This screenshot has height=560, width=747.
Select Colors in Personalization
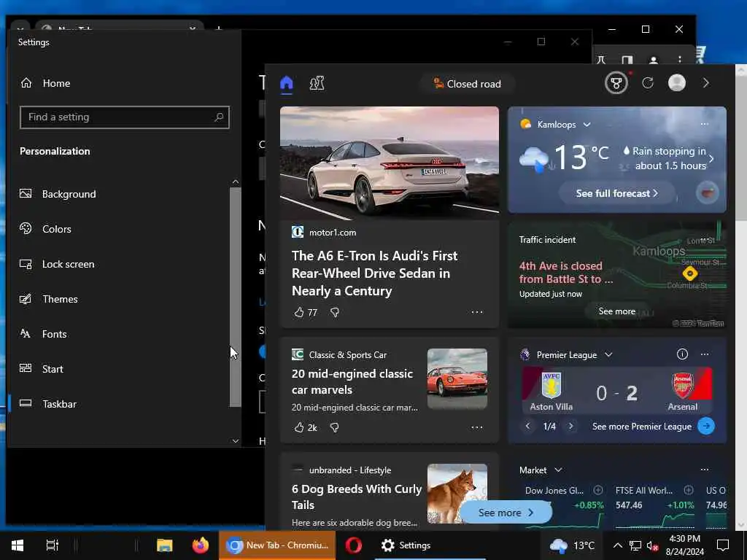120,229
